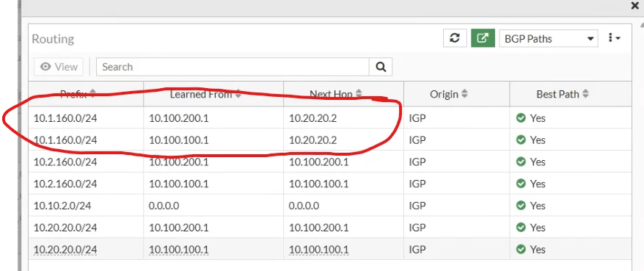Screen dimensions: 644x271
Task: Click the first 10.20.20.2 next hop
Action: pos(312,118)
